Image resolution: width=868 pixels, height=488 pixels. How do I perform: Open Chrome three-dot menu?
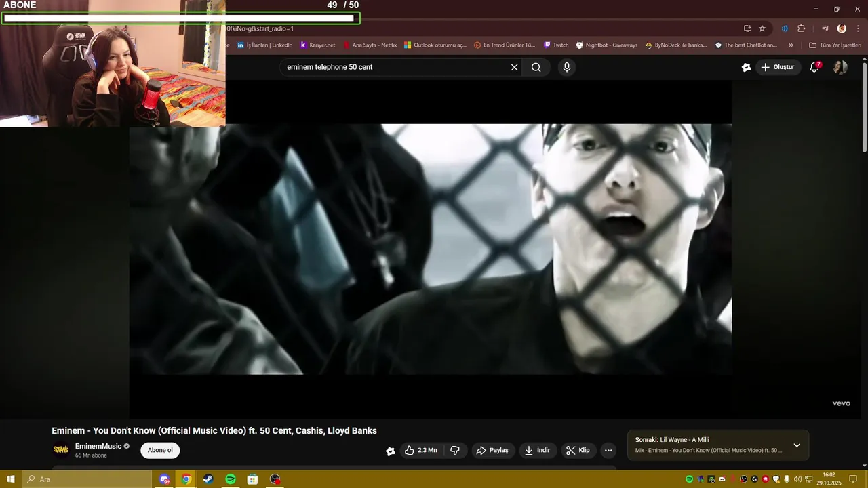click(858, 28)
